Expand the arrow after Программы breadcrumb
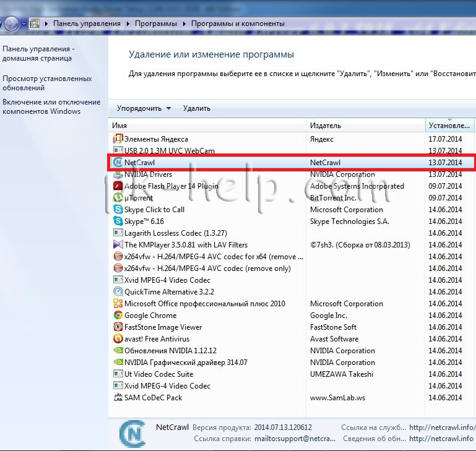476x451 pixels. pos(184,24)
